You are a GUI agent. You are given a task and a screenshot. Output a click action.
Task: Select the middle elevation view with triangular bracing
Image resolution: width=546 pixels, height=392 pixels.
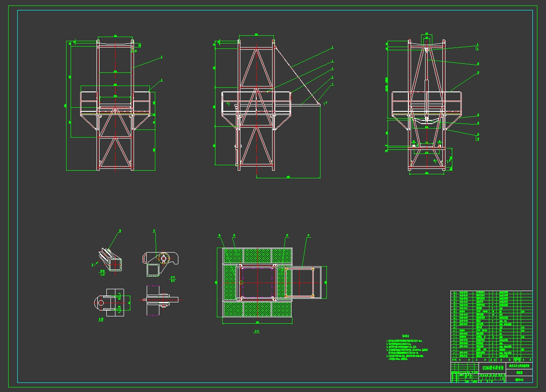coord(256,106)
